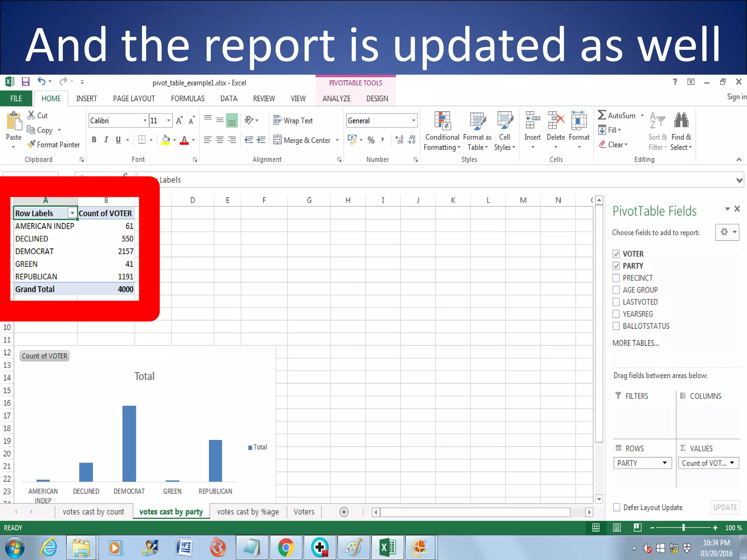Viewport: 747px width, 560px height.
Task: Click the red font color swatch
Action: 184,140
